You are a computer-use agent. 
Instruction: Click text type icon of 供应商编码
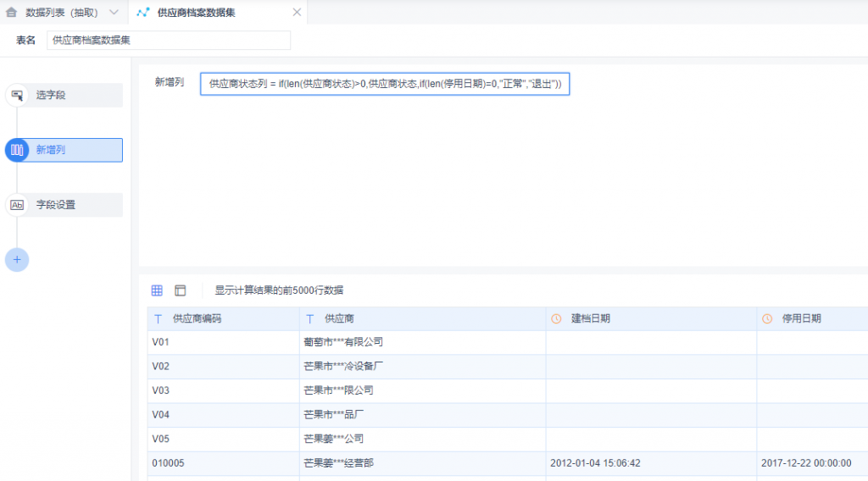159,319
